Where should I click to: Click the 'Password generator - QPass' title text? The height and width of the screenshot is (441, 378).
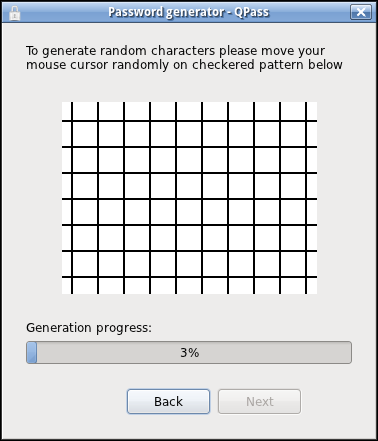pyautogui.click(x=189, y=12)
